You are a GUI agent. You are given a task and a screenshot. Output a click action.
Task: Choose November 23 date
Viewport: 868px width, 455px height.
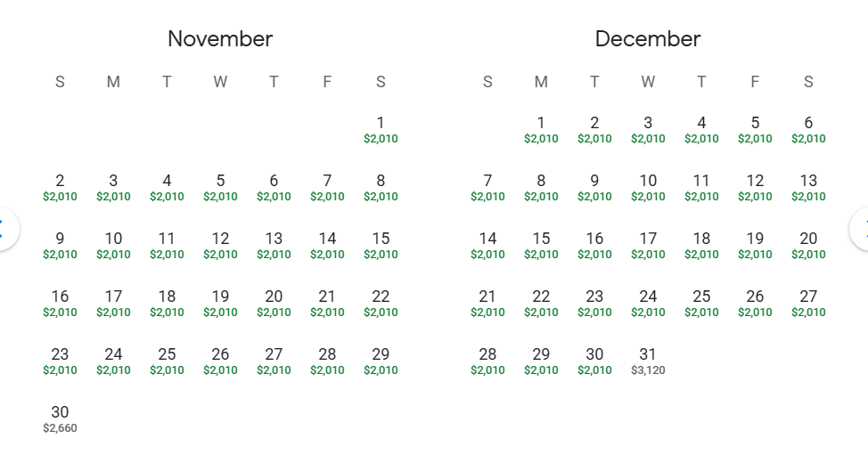[x=60, y=361]
